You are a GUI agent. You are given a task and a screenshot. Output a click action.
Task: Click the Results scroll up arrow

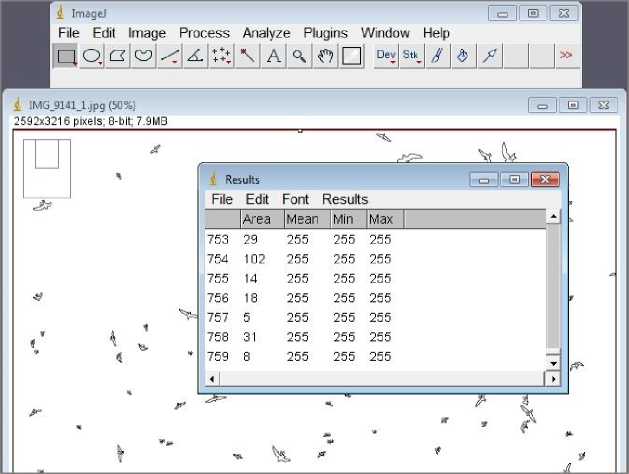pos(553,217)
